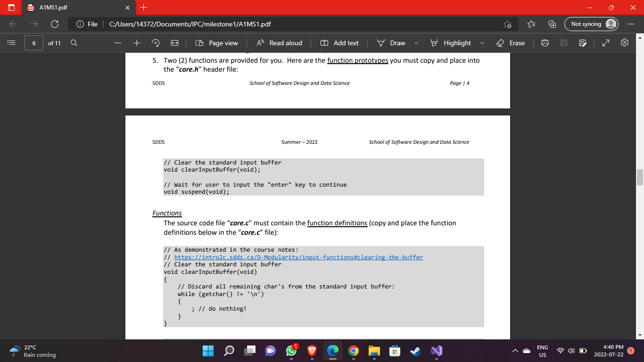Open the PDF table of contents sidebar
Screen dimensions: 644x362
(x=11, y=43)
